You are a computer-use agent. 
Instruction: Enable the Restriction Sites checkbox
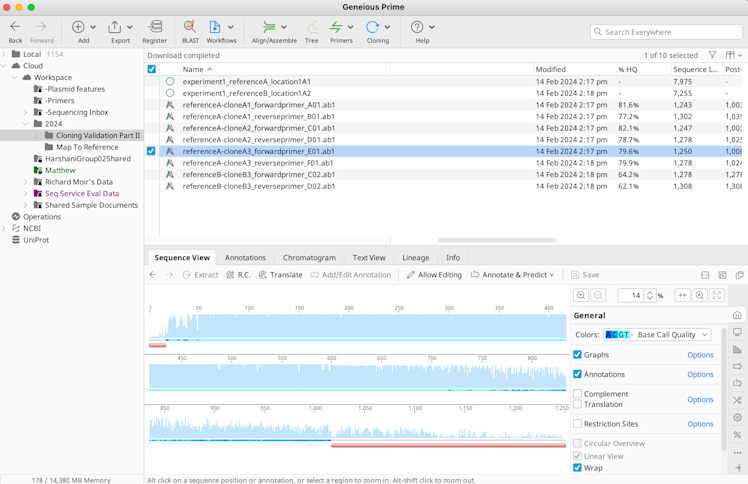tap(578, 424)
